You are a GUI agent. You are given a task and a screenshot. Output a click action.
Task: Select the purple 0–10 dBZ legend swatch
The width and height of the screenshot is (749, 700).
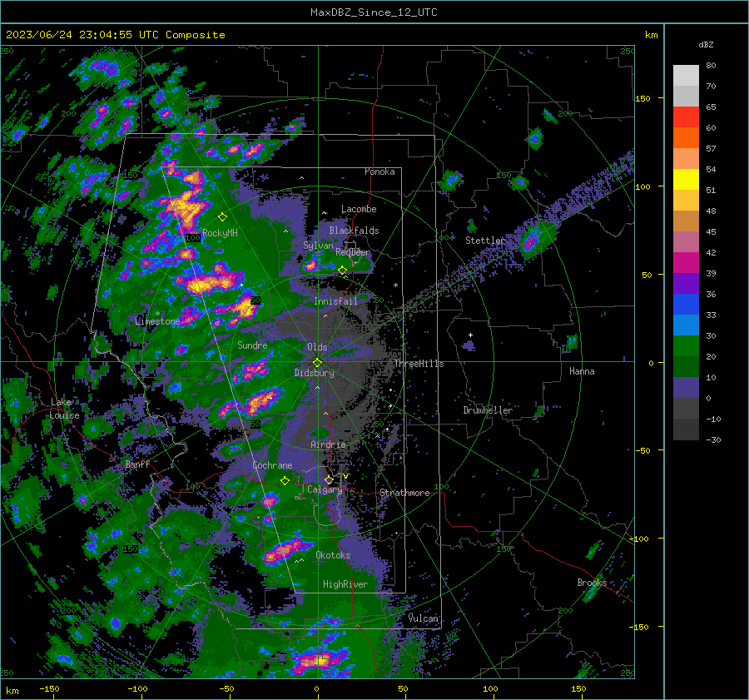(x=686, y=388)
